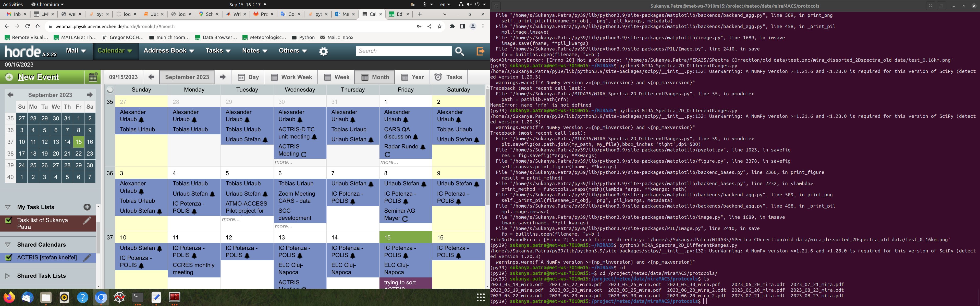Click the search magnifier icon
Image resolution: width=980 pixels, height=306 pixels.
(460, 51)
